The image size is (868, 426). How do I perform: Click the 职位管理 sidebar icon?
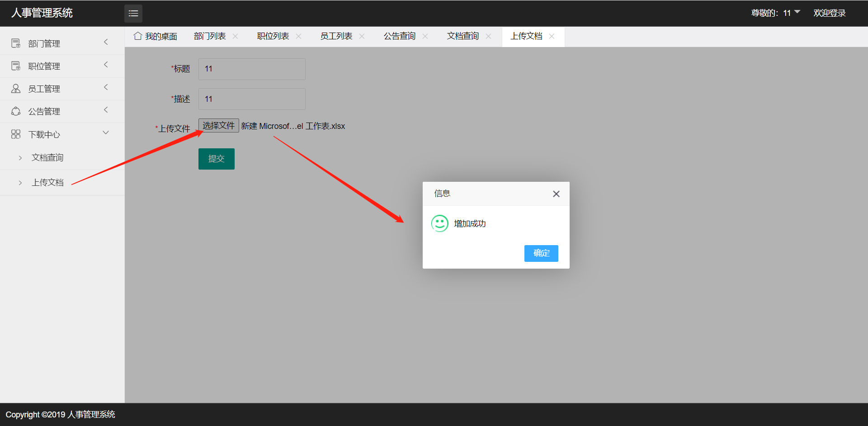[x=16, y=66]
